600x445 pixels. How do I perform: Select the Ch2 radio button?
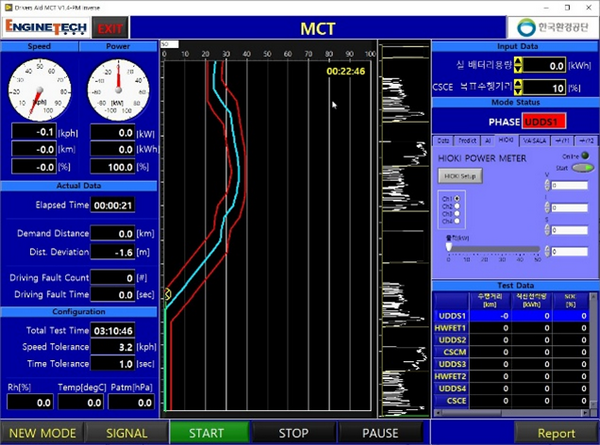pos(457,206)
